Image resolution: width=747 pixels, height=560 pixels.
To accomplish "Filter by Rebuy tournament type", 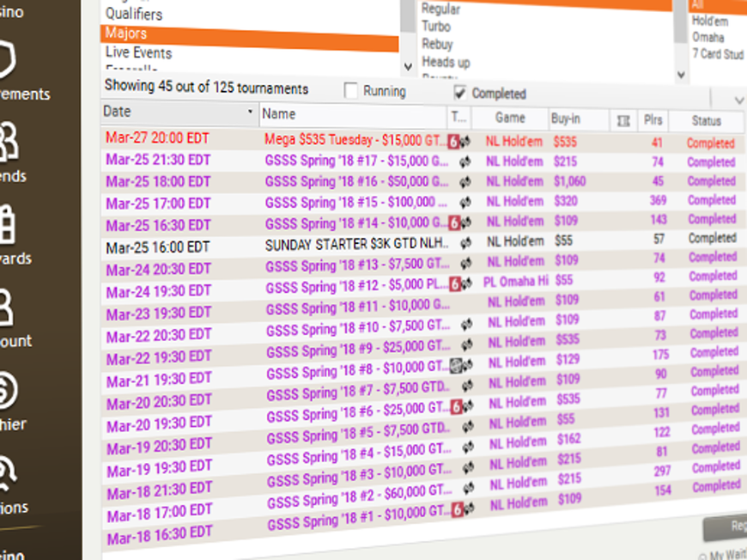I will tap(437, 44).
